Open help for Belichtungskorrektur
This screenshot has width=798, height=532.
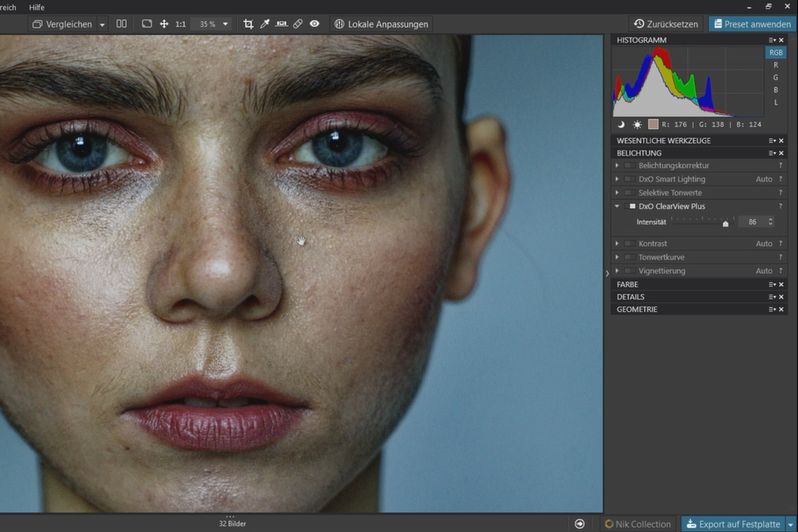(781, 166)
